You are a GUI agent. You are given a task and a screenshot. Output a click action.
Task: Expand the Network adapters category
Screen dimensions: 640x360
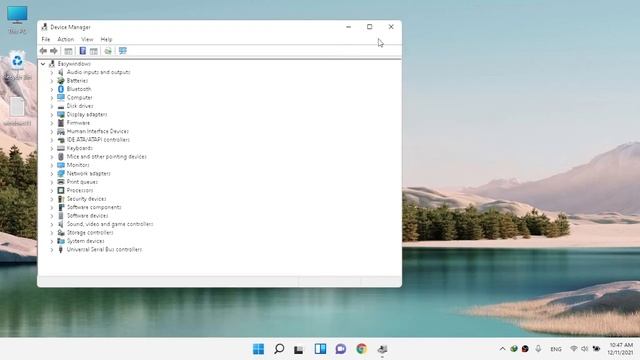[52, 173]
